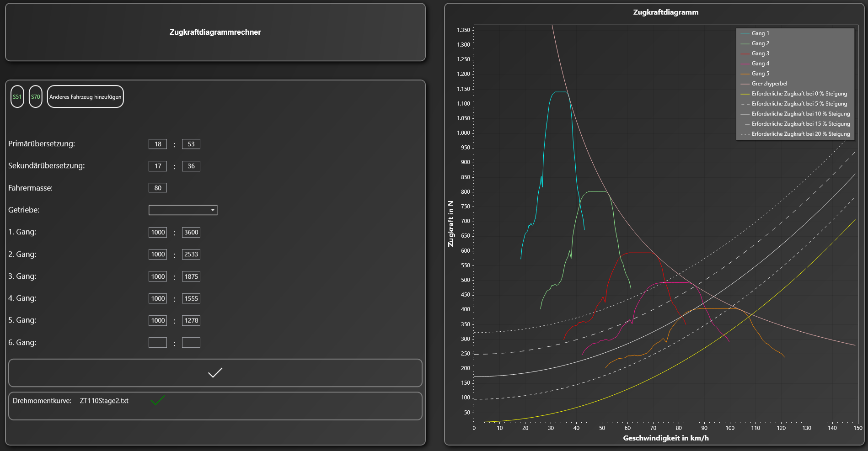Click first Primärübersetzung field with 18
Viewport: 868px width, 451px height.
click(158, 144)
